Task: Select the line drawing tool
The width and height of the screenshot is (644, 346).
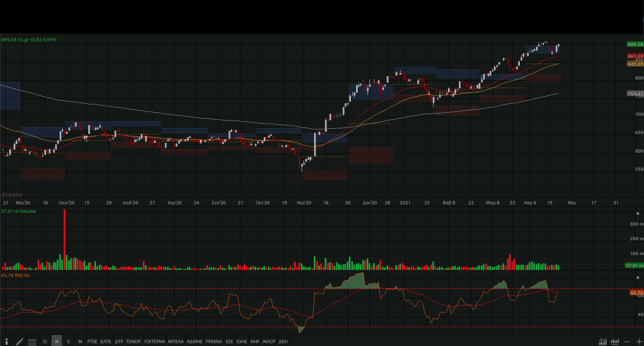Action: pyautogui.click(x=19, y=342)
